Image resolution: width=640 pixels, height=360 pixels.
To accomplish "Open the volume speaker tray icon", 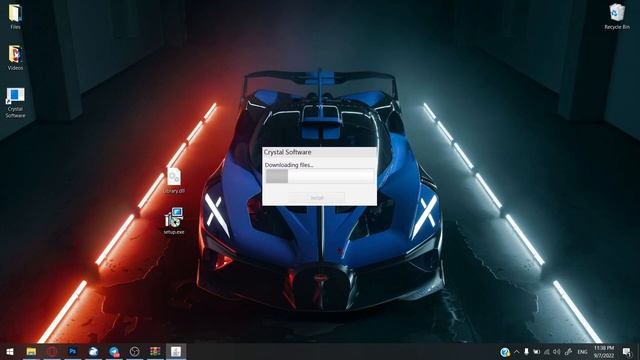I will [557, 352].
